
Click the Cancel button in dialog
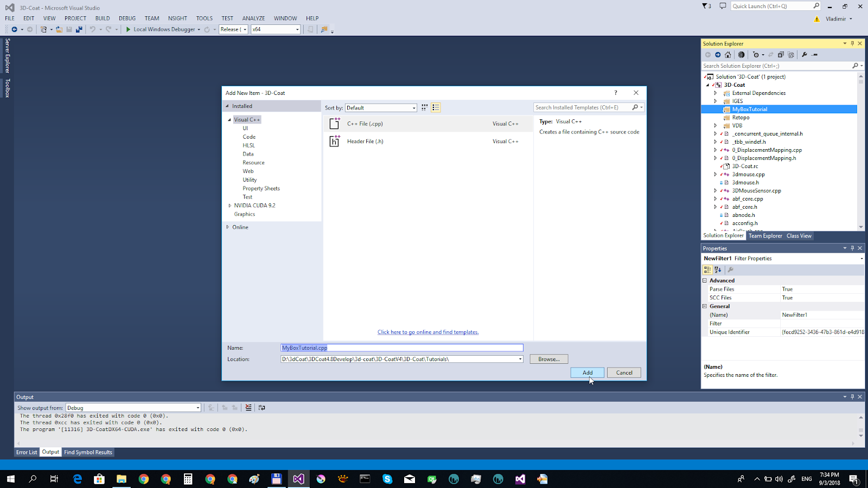coord(624,373)
